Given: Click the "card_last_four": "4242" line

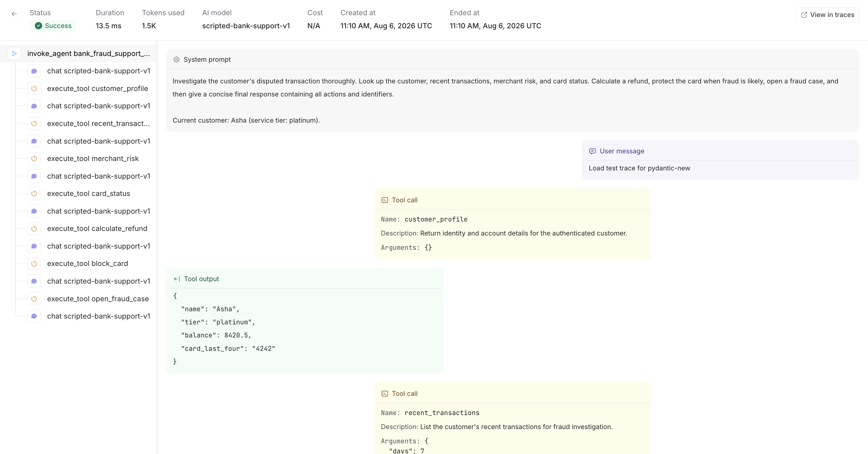Looking at the screenshot, I should [228, 349].
